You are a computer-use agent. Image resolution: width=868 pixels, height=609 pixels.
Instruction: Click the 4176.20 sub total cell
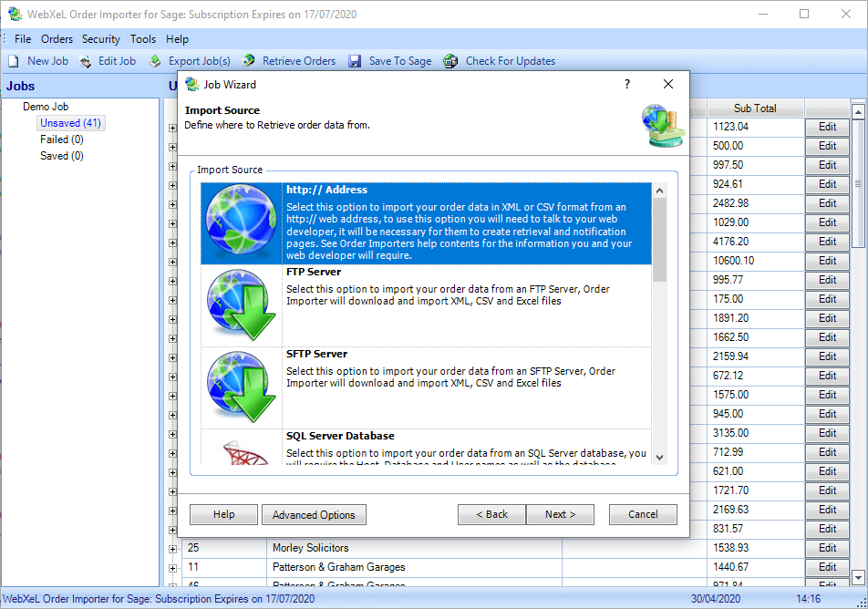point(756,242)
